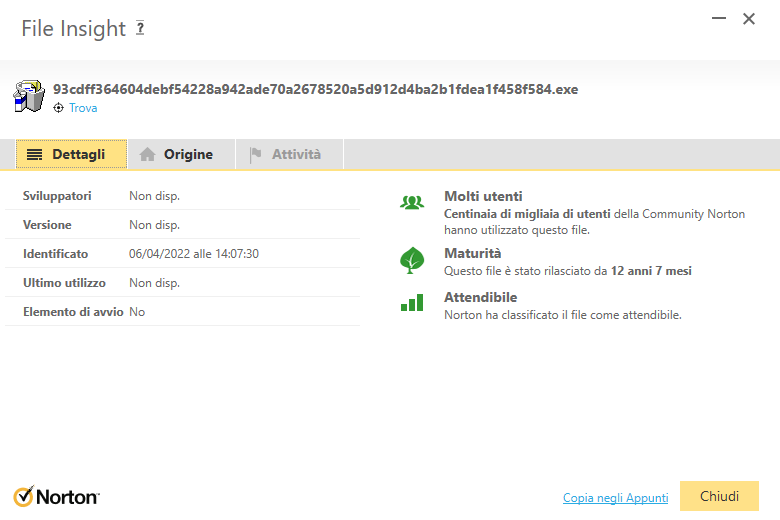Minimize the File Insight window

point(719,19)
